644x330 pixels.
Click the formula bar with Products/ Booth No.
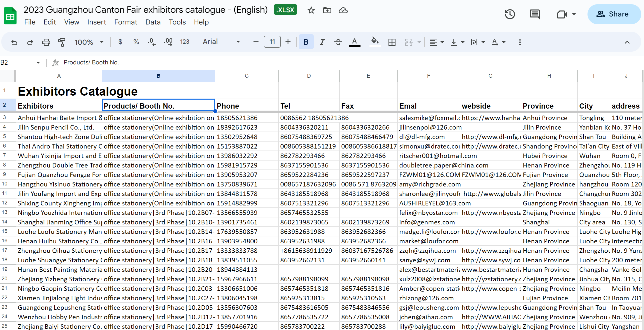tap(350, 62)
